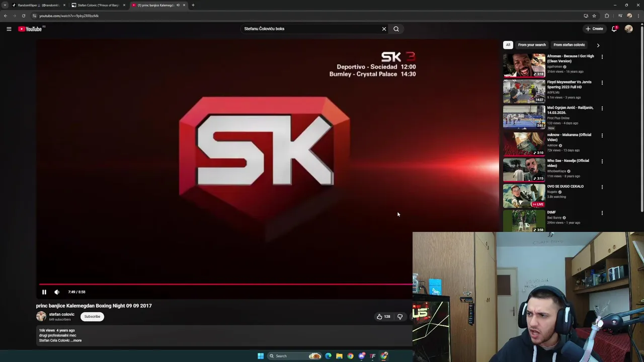Image resolution: width=644 pixels, height=362 pixels.
Task: Reload the current page
Action: [23, 16]
